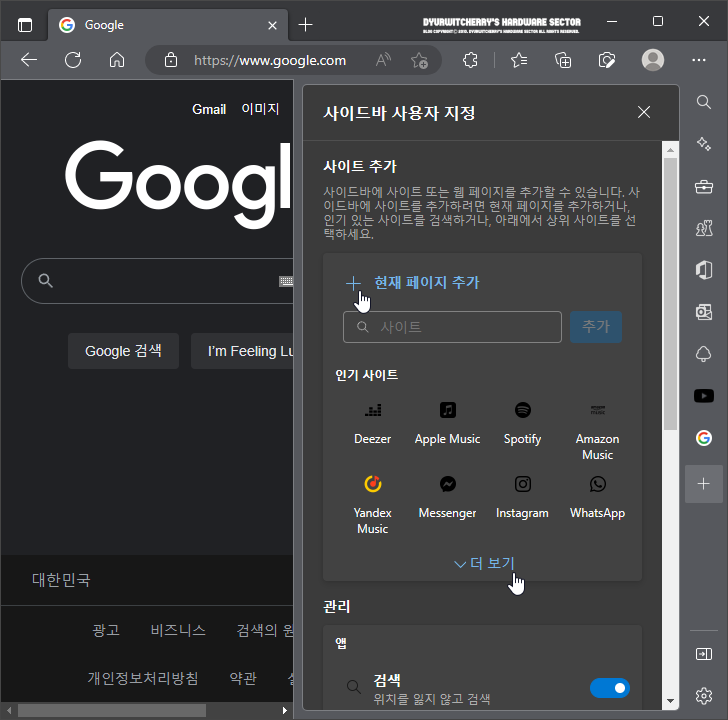728x720 pixels.
Task: Activate Read Aloud in address bar
Action: tap(383, 60)
